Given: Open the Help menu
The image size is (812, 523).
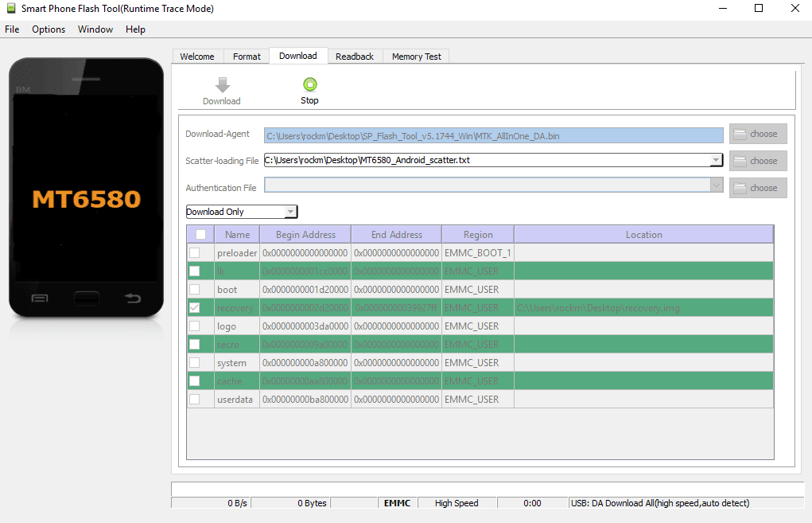Looking at the screenshot, I should pyautogui.click(x=135, y=29).
